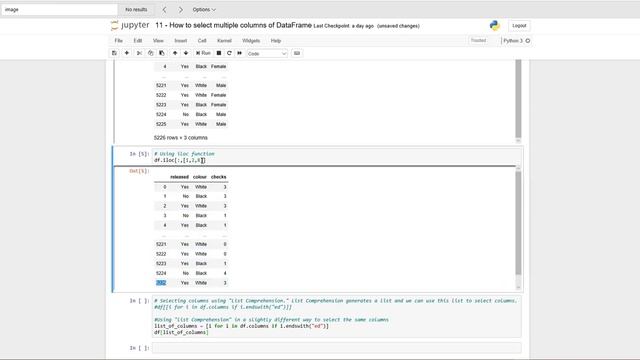Go to previous find result arrow
Image resolution: width=640 pixels, height=360 pixels.
[x=164, y=9]
